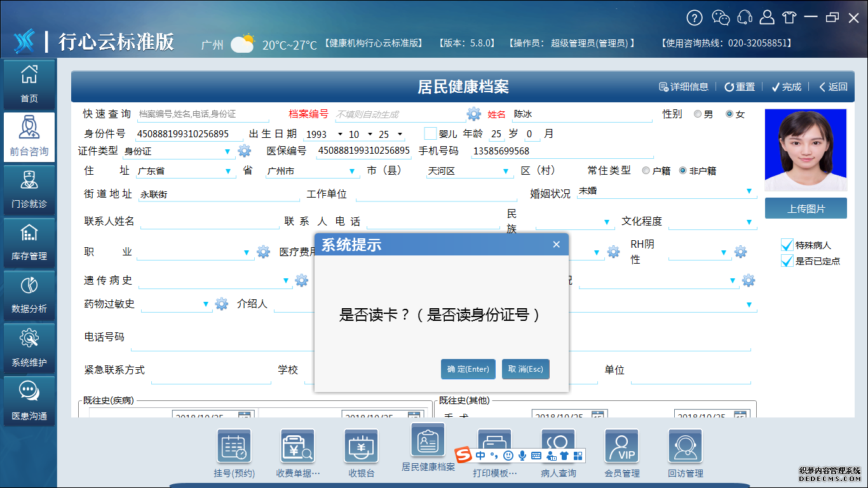
Task: Open 医患沟通 in the sidebar
Action: pyautogui.click(x=29, y=401)
